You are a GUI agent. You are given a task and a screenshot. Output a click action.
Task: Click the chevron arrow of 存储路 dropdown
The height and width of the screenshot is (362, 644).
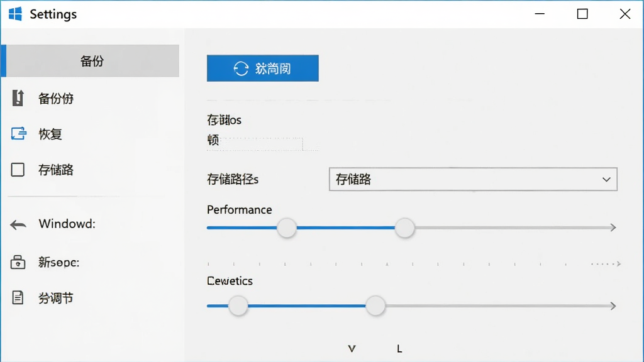coord(606,179)
